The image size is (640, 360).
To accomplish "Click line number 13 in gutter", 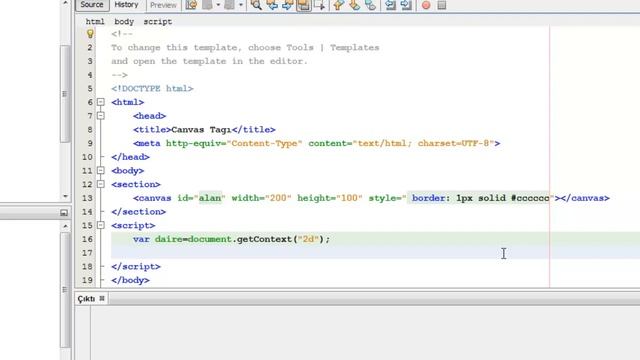I will pos(87,198).
